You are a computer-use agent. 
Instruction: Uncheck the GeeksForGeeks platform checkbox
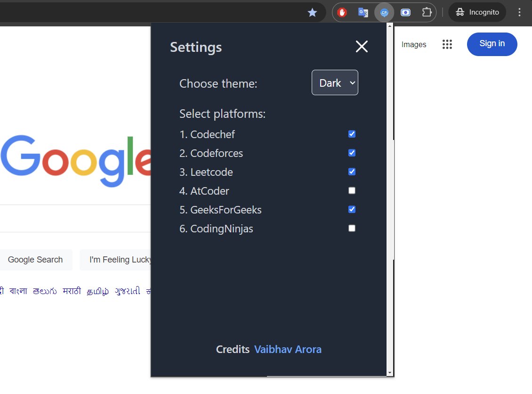pyautogui.click(x=352, y=209)
